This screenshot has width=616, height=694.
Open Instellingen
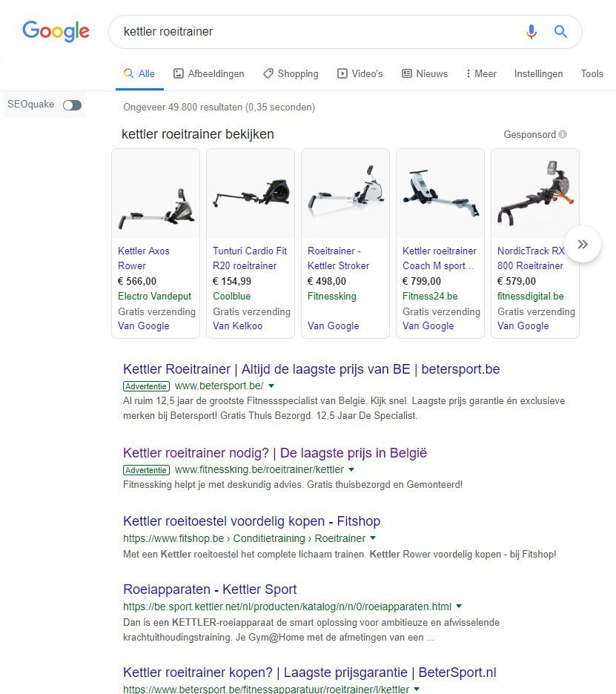(x=538, y=73)
